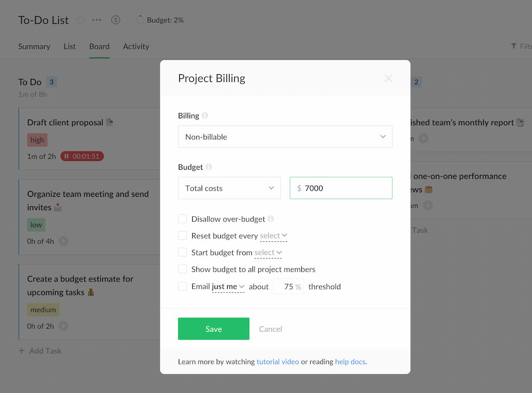Open the Non-billable billing dropdown
This screenshot has width=532, height=393.
click(x=285, y=137)
